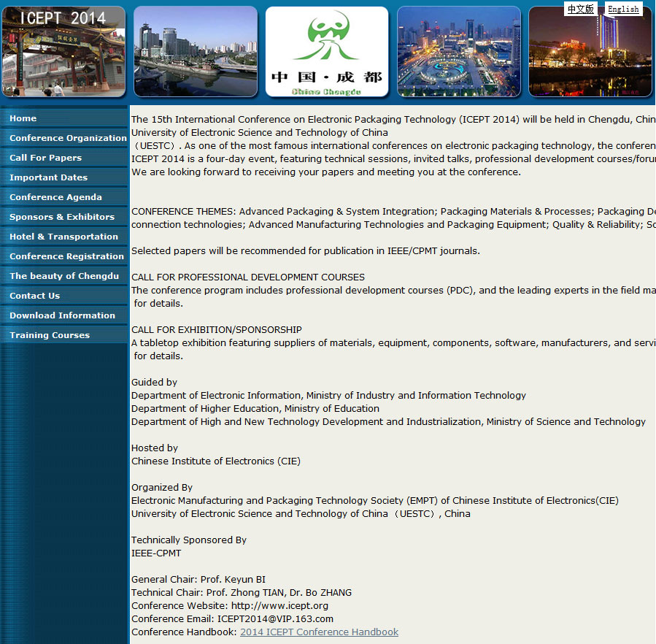Screen dimensions: 656x644
Task: Click the 'Organized By' label
Action: [162, 488]
